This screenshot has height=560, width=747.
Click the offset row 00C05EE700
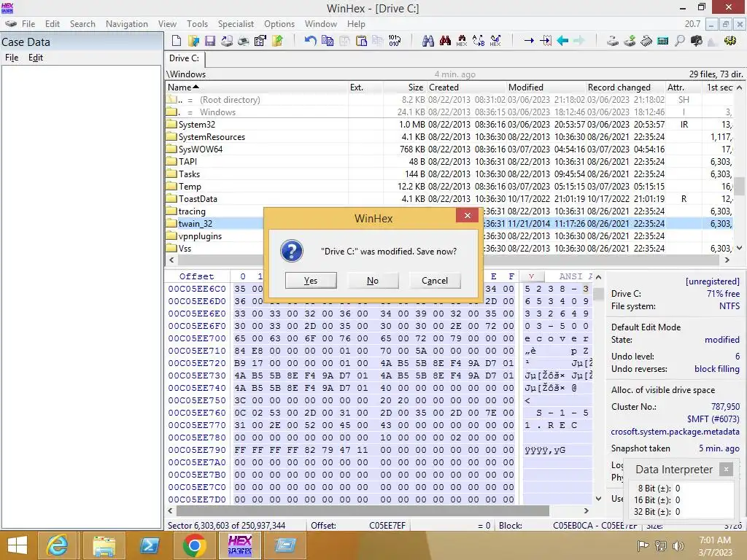tap(197, 338)
